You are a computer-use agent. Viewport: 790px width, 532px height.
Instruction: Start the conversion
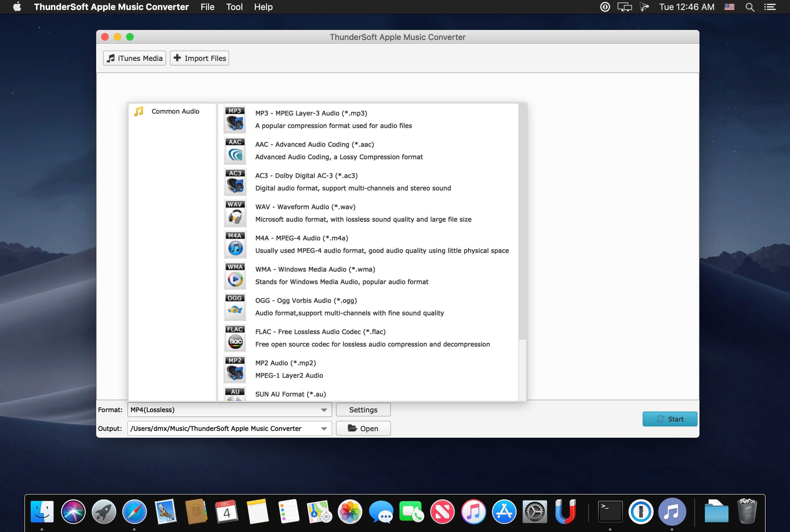point(669,419)
